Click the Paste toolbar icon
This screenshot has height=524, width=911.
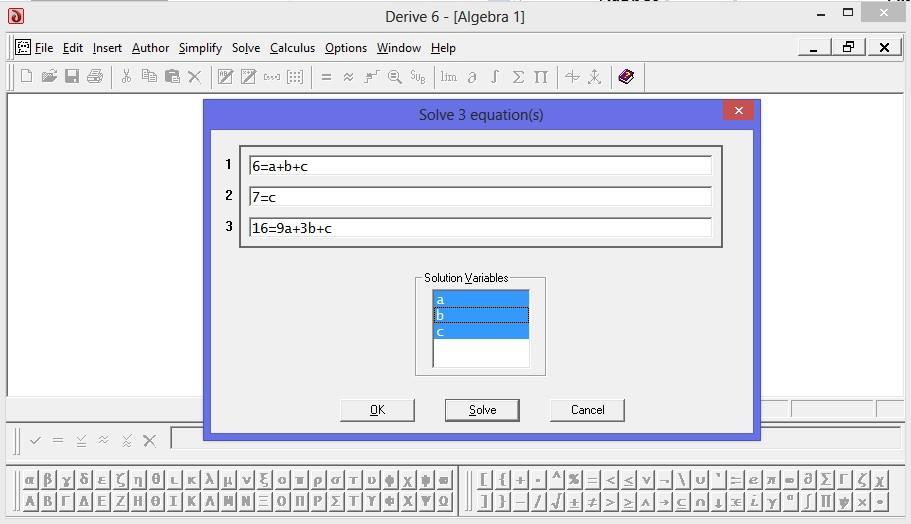click(x=172, y=76)
